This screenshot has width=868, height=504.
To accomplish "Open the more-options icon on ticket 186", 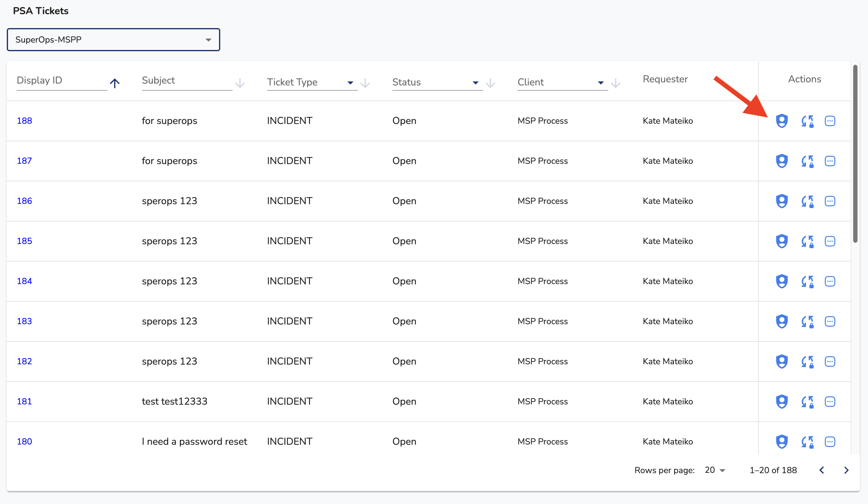I will pos(830,201).
